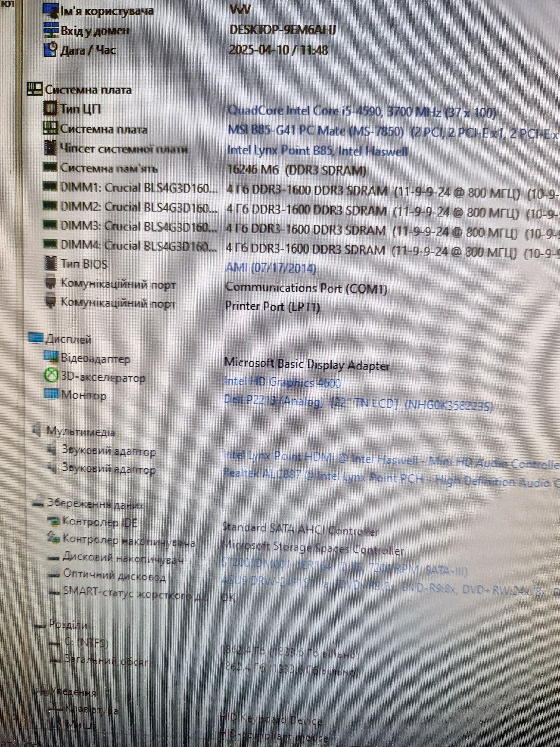560x747 pixels.
Task: Click the Date/Time clock icon
Action: point(51,49)
